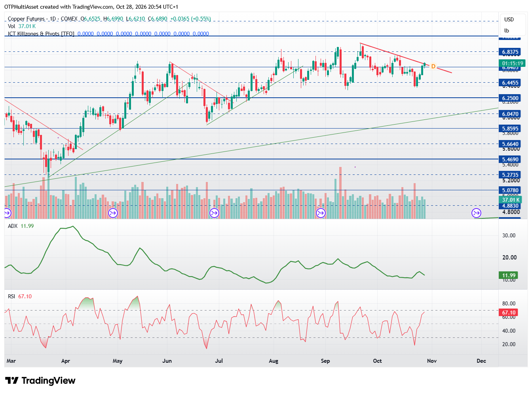Click the contract rollover marker near July
This screenshot has width=532, height=394.
(214, 214)
